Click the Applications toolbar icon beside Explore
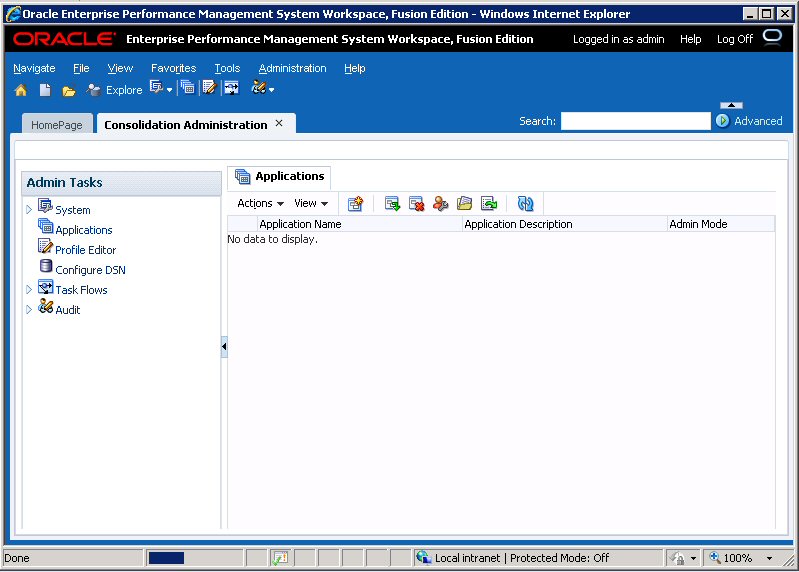The height and width of the screenshot is (572, 799). [188, 88]
